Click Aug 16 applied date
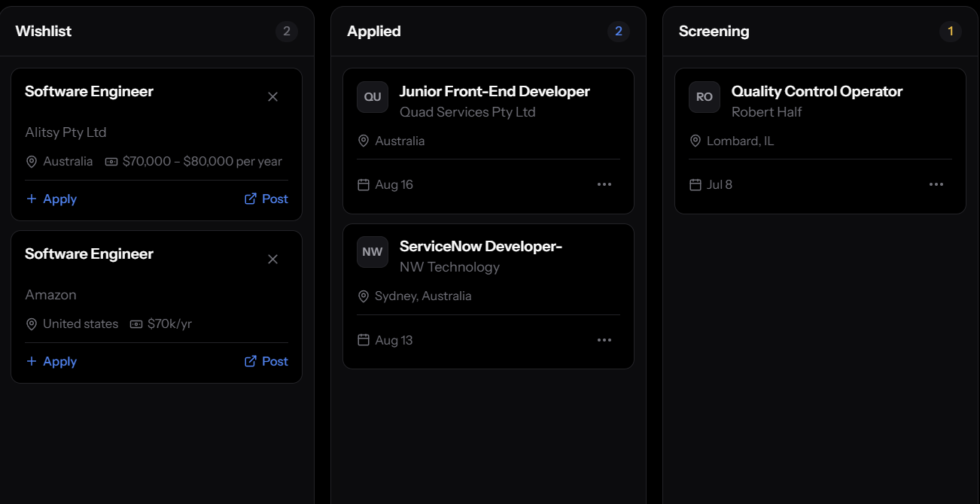 point(394,185)
